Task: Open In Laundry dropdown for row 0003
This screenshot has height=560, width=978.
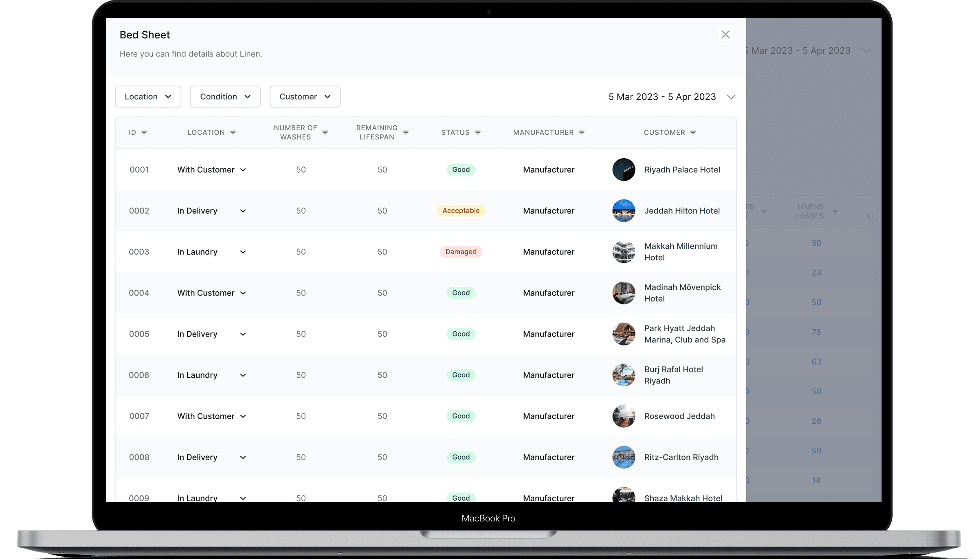Action: [243, 252]
